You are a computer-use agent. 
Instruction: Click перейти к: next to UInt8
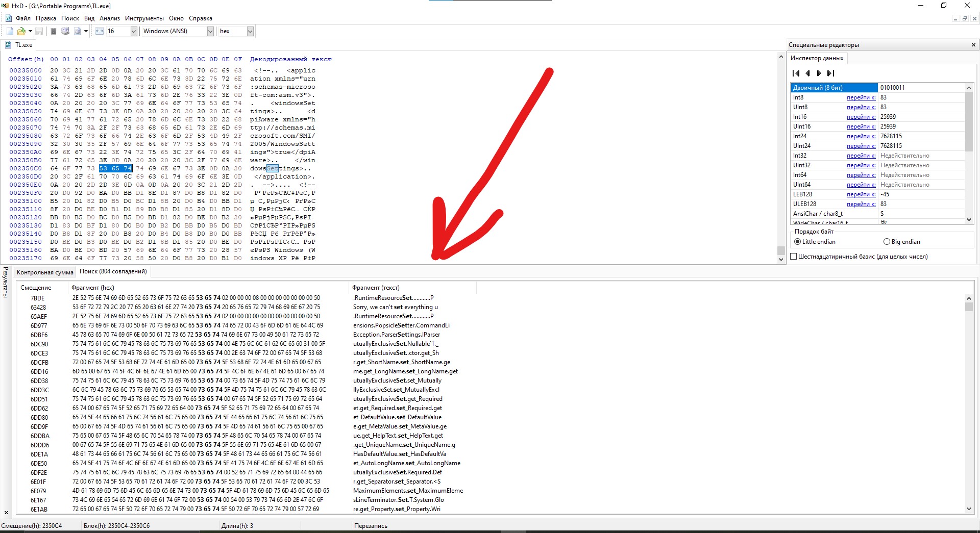861,107
